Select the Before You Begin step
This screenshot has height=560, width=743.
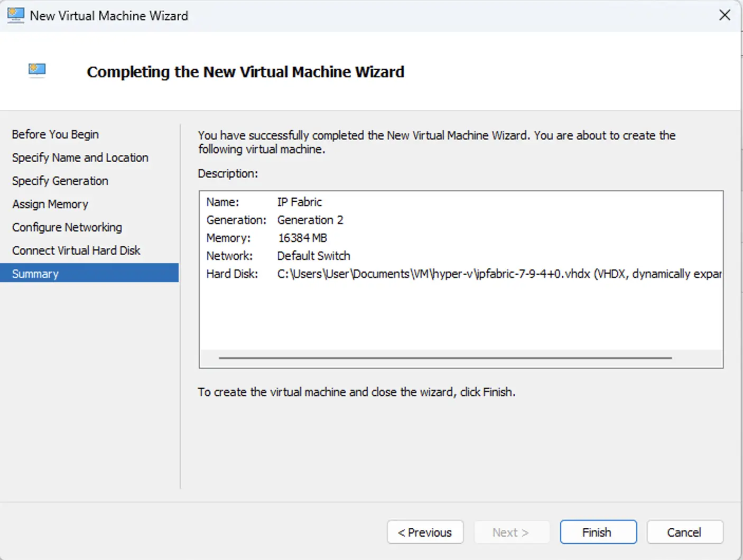[x=55, y=134]
